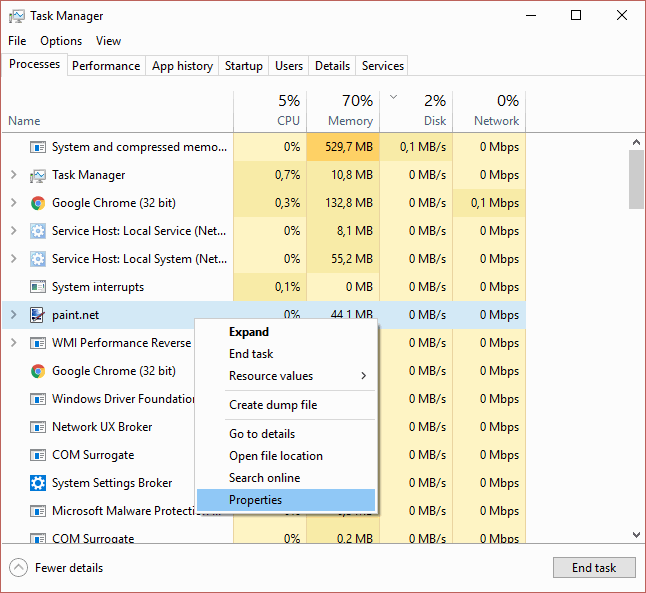This screenshot has width=646, height=593.
Task: Click the Service Host: Local Service gear icon
Action: coord(38,231)
